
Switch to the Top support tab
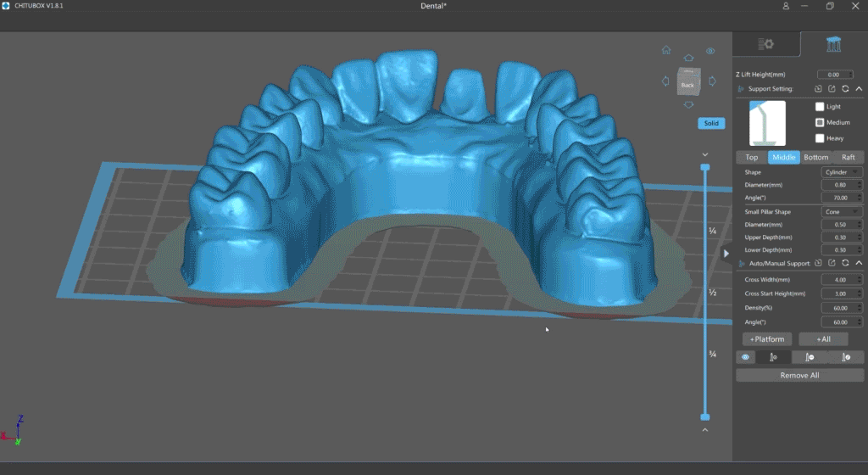751,157
